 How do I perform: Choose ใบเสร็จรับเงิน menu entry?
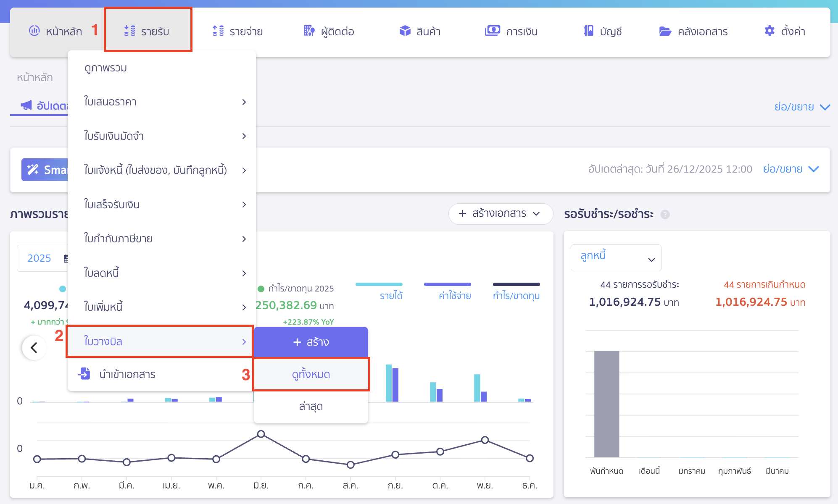tap(112, 205)
